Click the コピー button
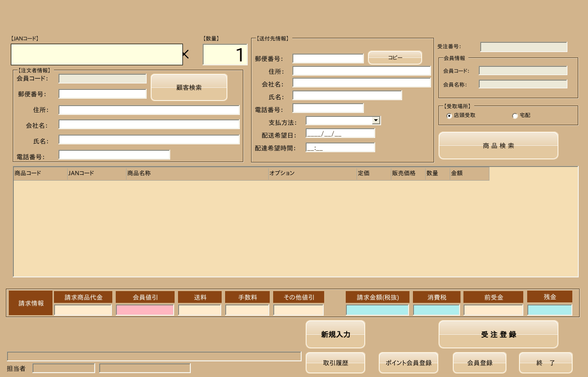The image size is (588, 377). (x=395, y=57)
